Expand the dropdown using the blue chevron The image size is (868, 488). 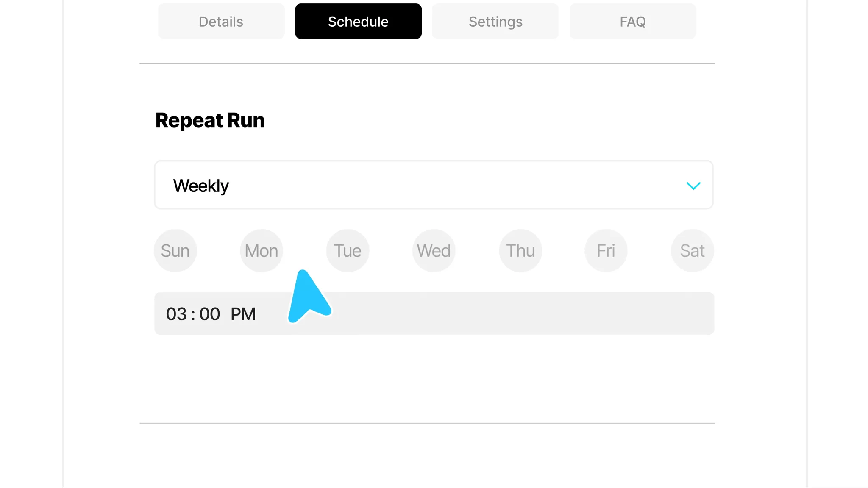(x=693, y=186)
